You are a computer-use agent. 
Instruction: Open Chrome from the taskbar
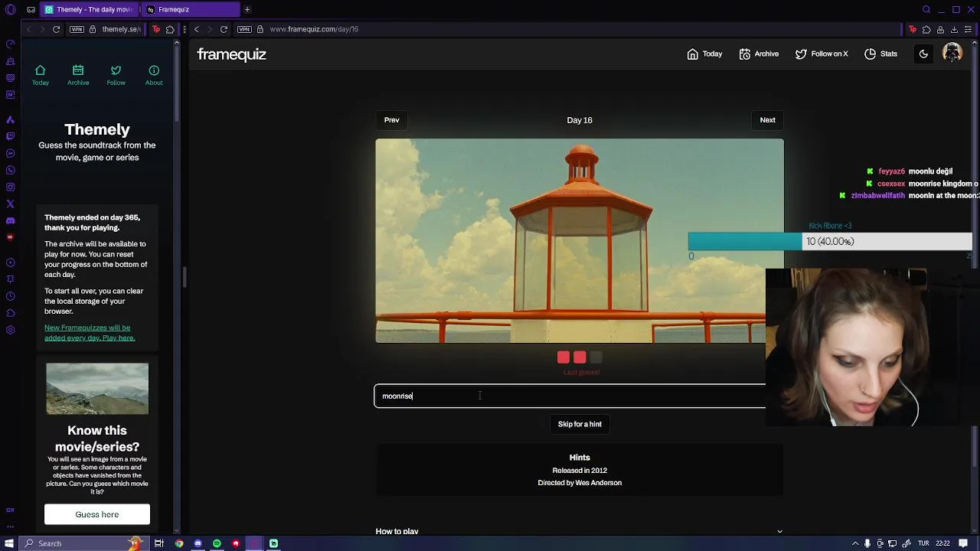click(179, 543)
